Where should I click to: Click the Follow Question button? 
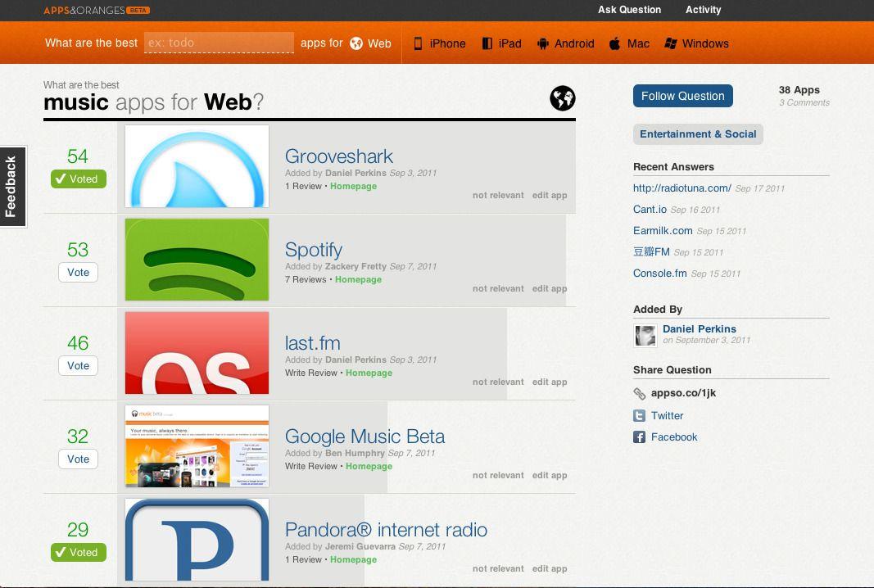(x=683, y=96)
